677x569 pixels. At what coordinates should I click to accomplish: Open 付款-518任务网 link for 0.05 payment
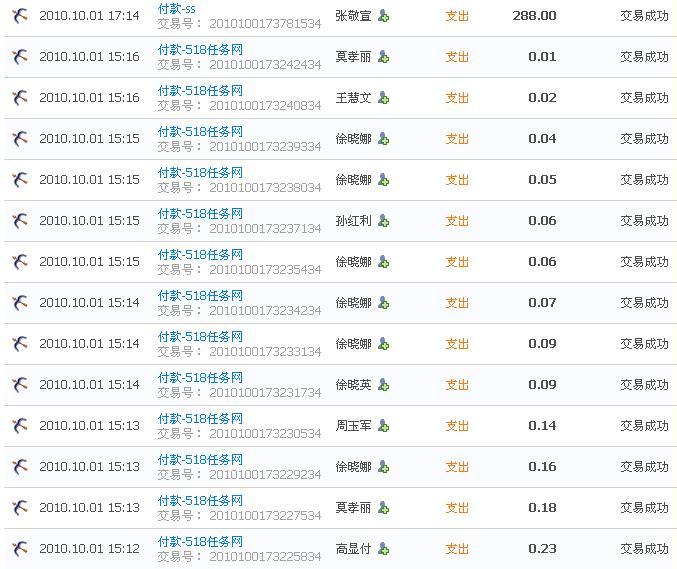(x=200, y=172)
